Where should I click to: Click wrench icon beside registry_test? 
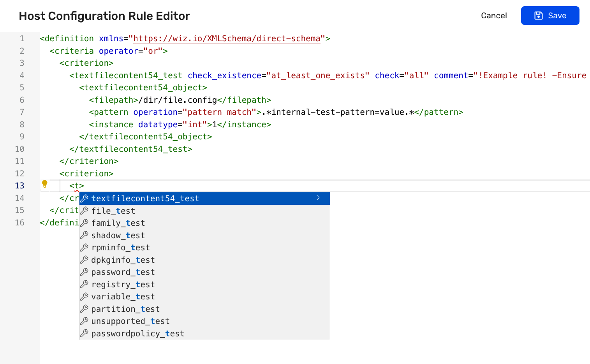tap(85, 284)
